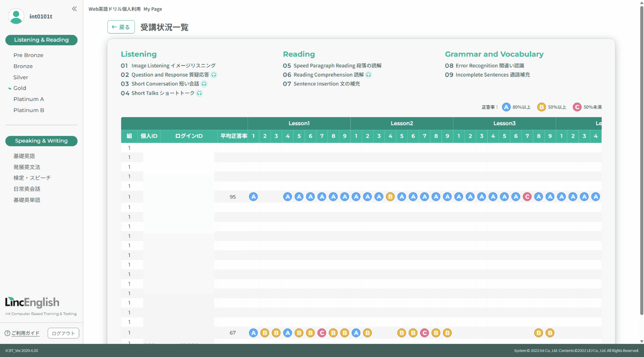Click the int0101t user avatar icon
Viewport: 644px width, 357px height.
point(16,16)
